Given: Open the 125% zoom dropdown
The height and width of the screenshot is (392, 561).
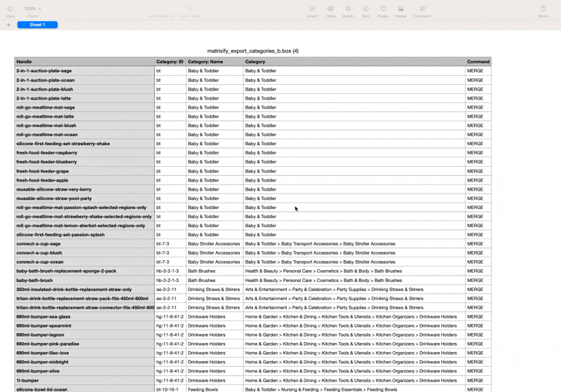Looking at the screenshot, I should 33,8.
